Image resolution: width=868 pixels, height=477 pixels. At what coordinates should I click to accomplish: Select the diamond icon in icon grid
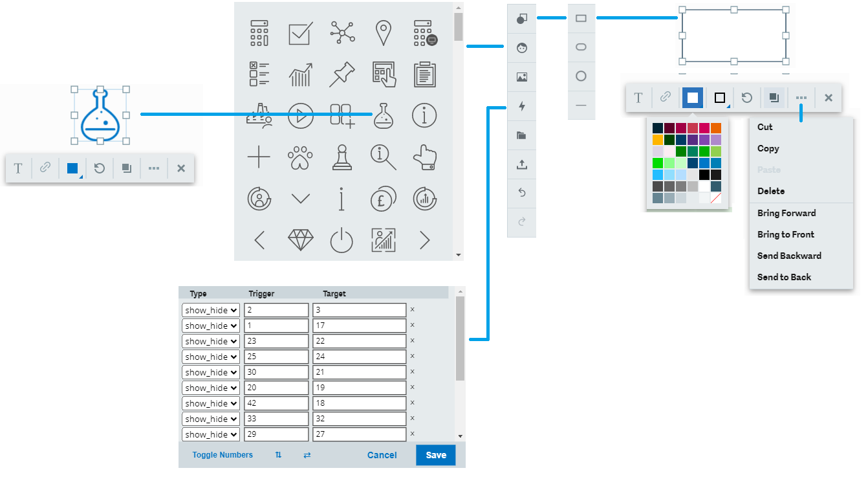point(300,240)
